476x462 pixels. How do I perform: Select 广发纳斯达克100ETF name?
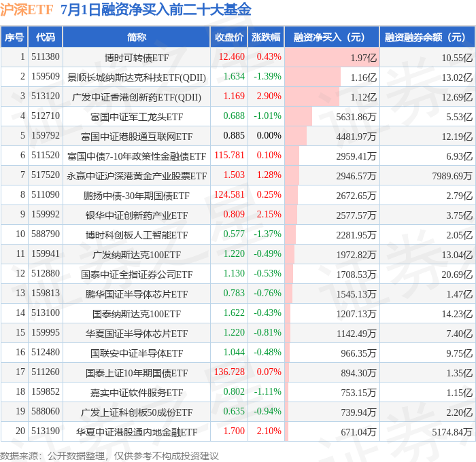pyautogui.click(x=137, y=255)
